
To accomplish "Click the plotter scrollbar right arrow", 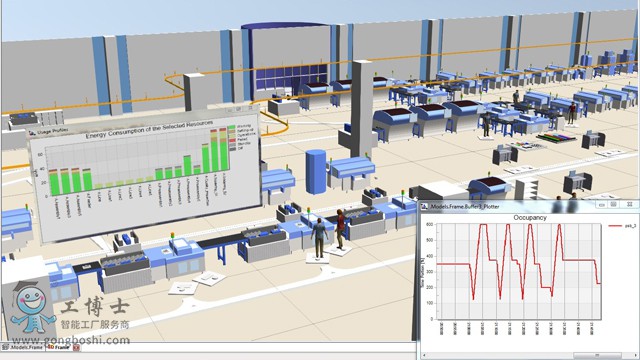I will click(x=635, y=356).
